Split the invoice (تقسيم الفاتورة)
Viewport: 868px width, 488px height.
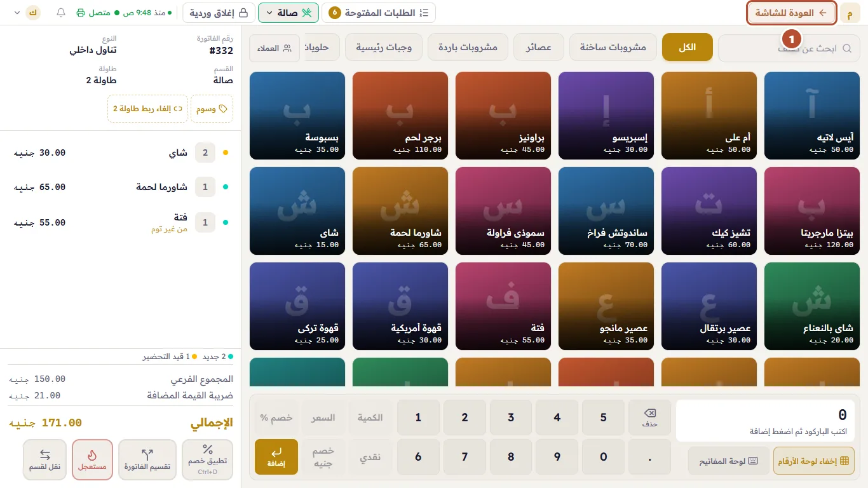pyautogui.click(x=147, y=459)
